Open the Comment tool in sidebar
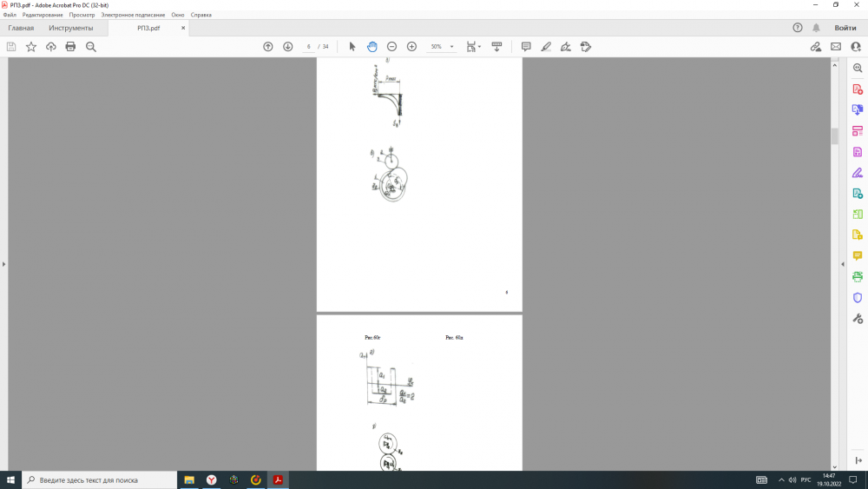 (x=858, y=256)
